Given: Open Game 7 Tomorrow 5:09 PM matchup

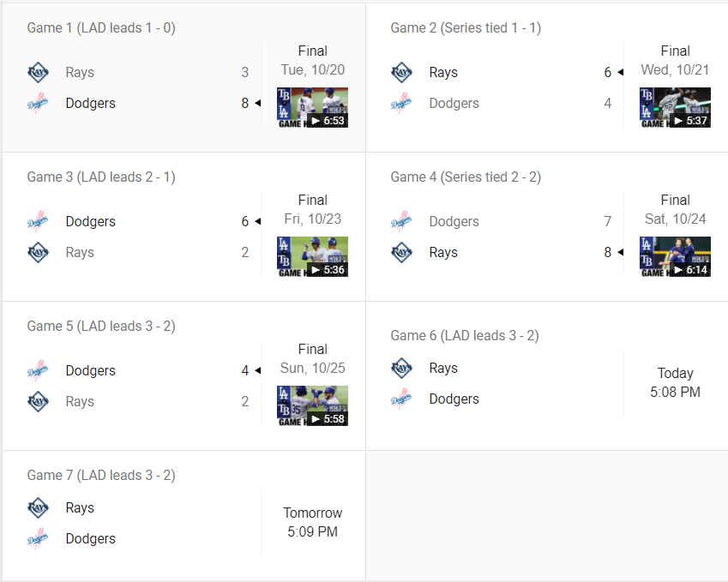Looking at the screenshot, I should (312, 523).
